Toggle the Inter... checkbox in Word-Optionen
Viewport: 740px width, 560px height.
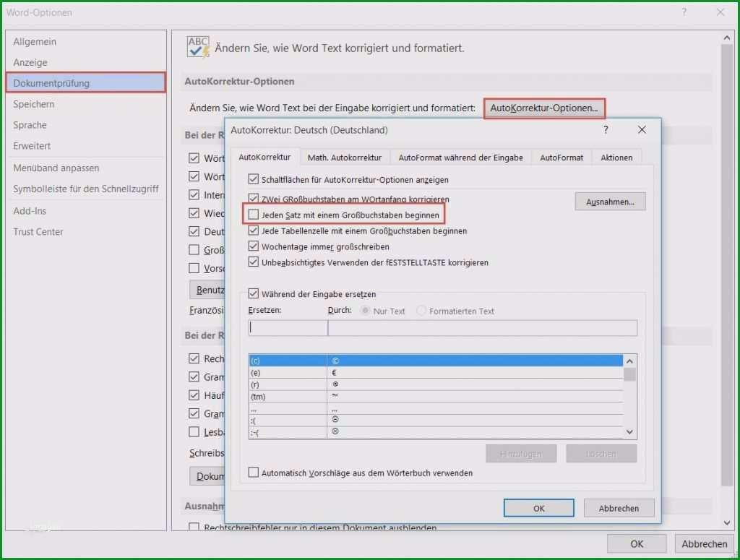pos(194,195)
